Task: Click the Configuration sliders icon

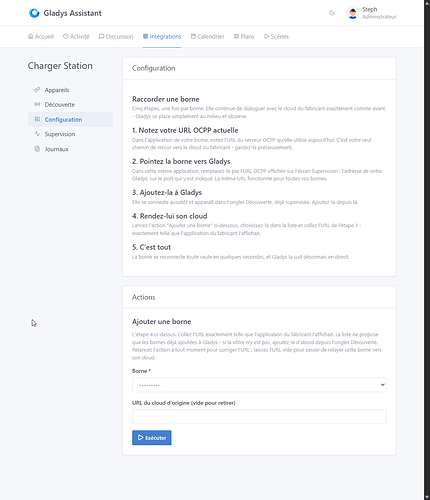Action: point(37,119)
